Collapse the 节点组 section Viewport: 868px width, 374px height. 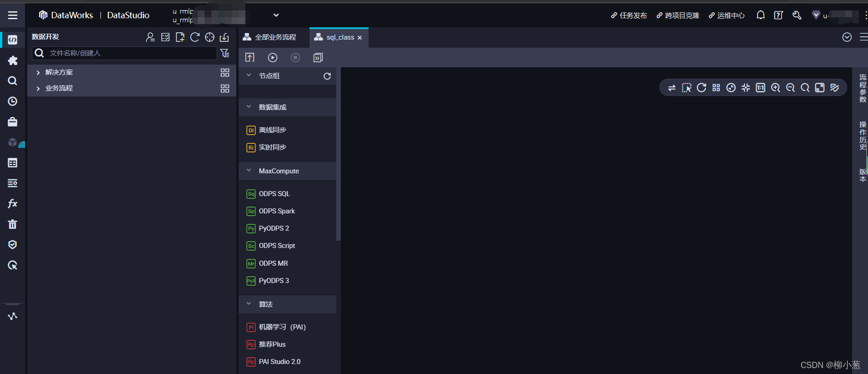click(x=249, y=76)
